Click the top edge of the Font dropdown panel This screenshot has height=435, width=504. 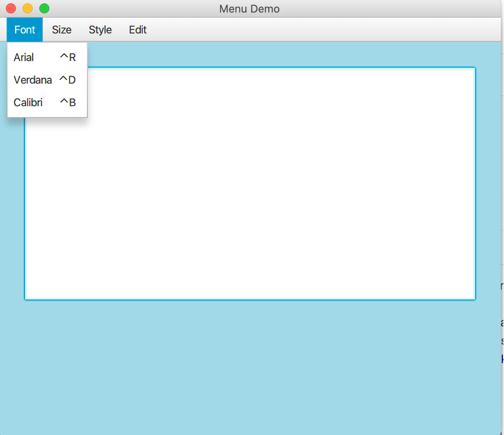pos(47,43)
